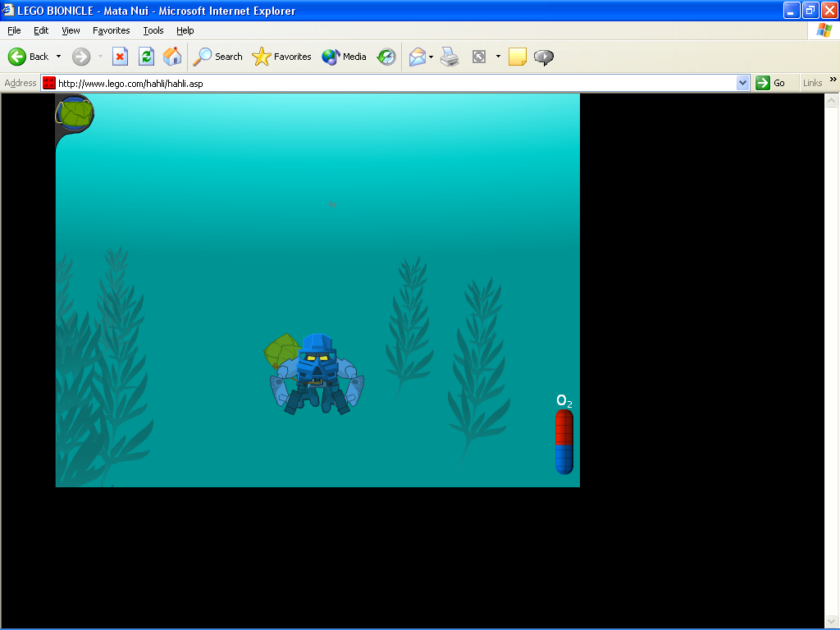This screenshot has height=630, width=840.
Task: Click the grey fullscreen toolbar icon
Action: [479, 57]
